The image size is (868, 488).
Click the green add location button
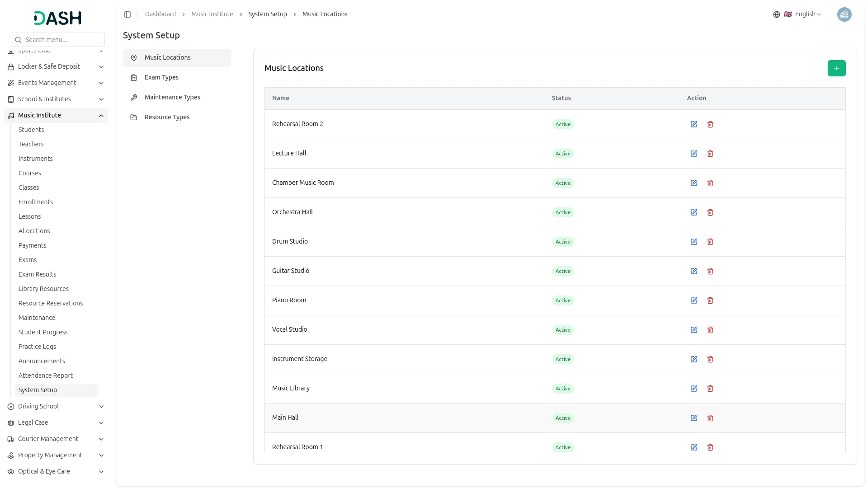pos(836,68)
